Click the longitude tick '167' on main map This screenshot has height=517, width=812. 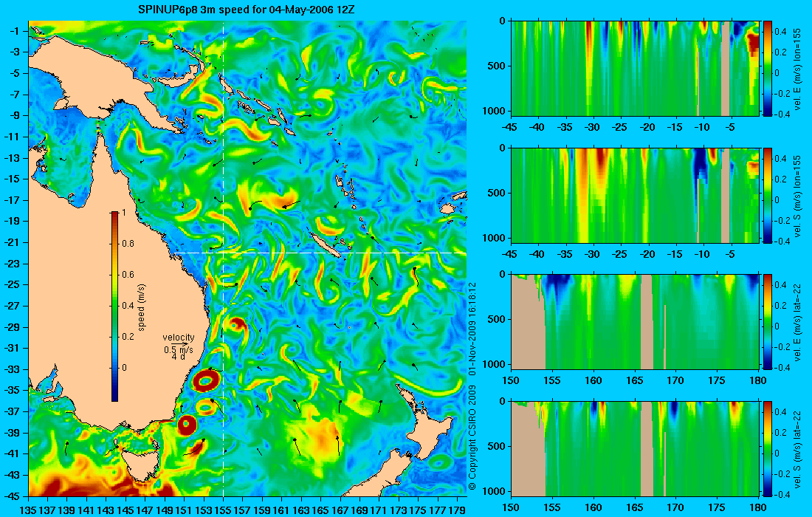(x=340, y=510)
